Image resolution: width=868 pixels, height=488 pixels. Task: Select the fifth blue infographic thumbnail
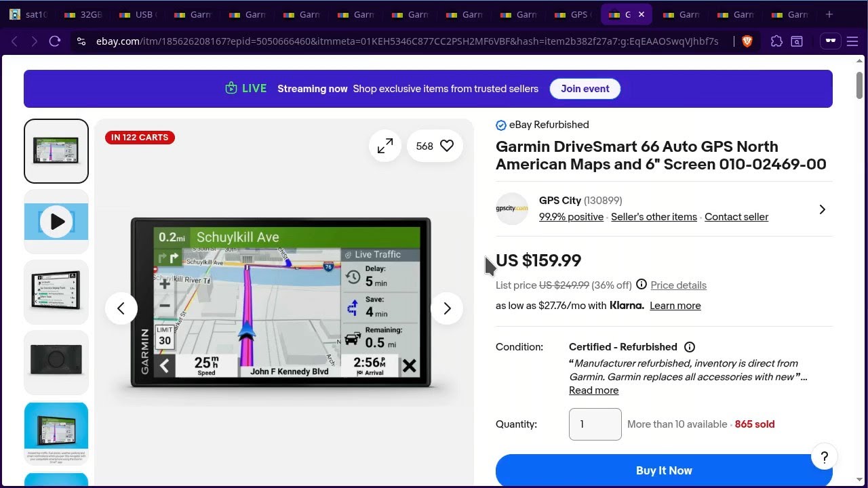click(x=56, y=433)
